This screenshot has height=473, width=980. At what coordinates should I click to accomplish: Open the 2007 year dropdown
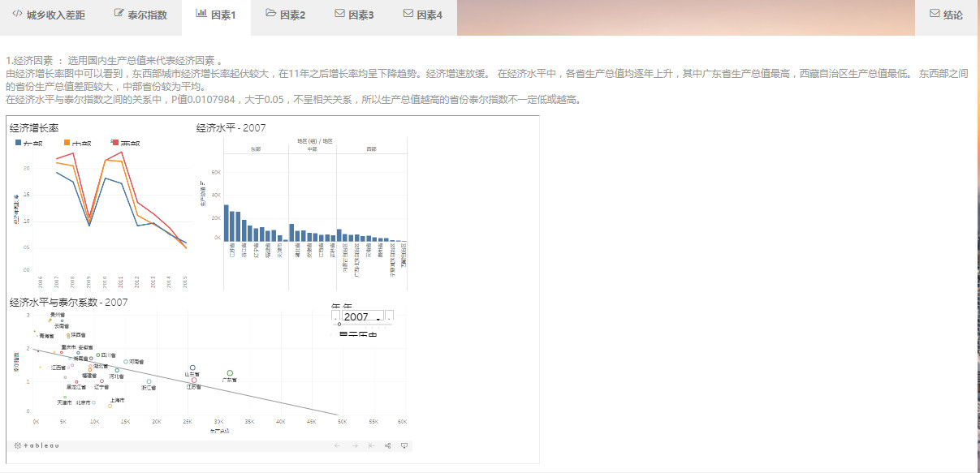tap(361, 317)
